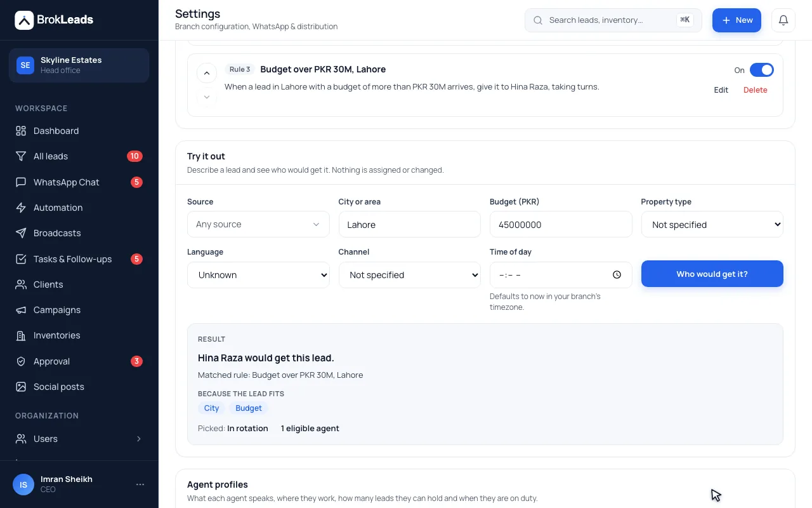Toggle Rule 3 On switch off

click(761, 70)
